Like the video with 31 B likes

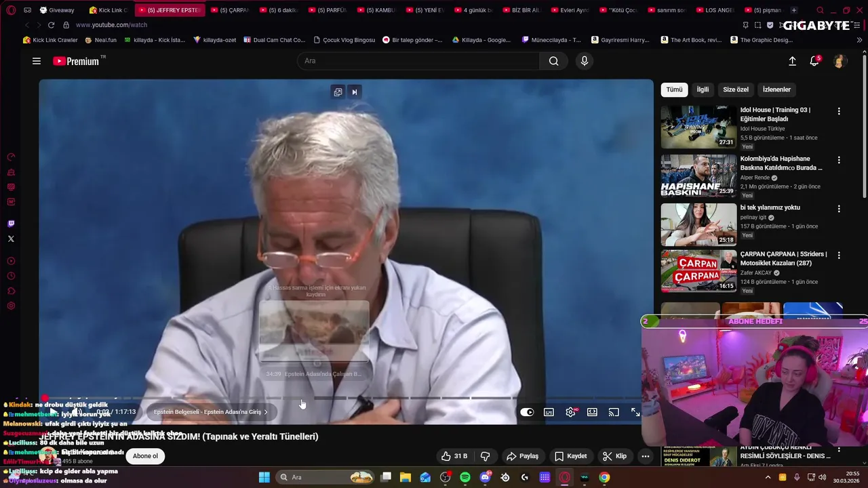454,456
